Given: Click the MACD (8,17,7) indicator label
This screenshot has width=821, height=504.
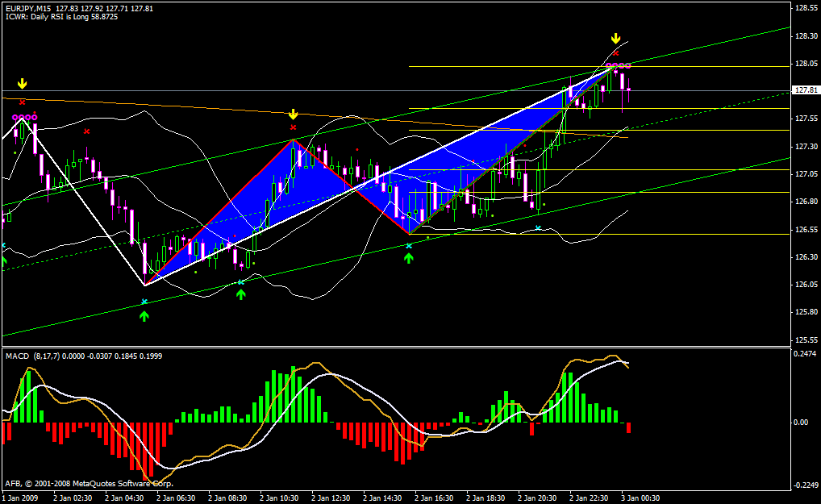Looking at the screenshot, I should [x=38, y=356].
